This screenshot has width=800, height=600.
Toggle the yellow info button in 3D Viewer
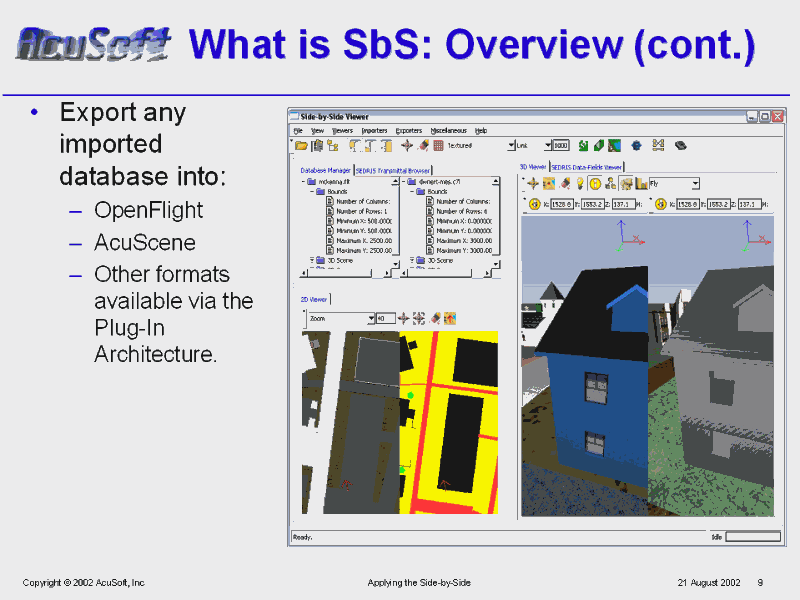(x=594, y=184)
